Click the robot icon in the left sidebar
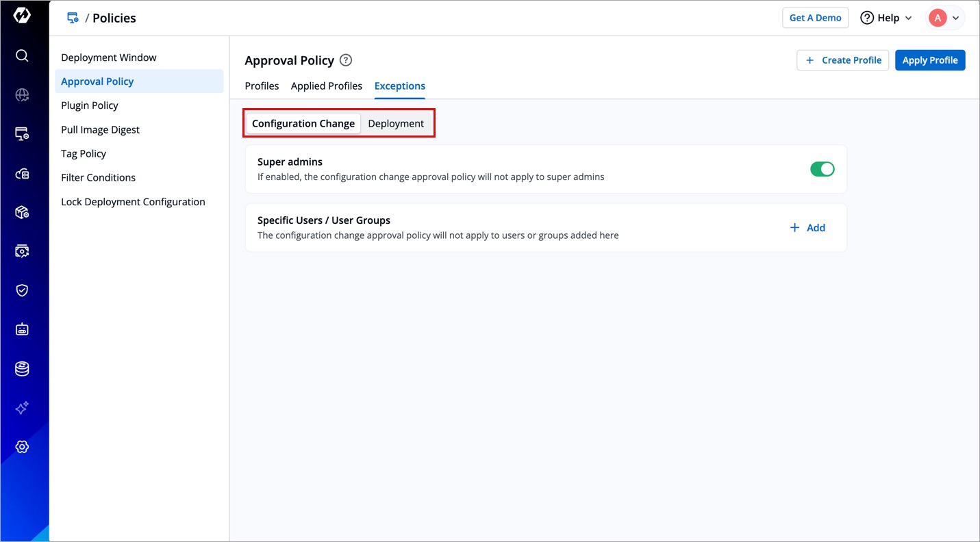 pyautogui.click(x=22, y=330)
